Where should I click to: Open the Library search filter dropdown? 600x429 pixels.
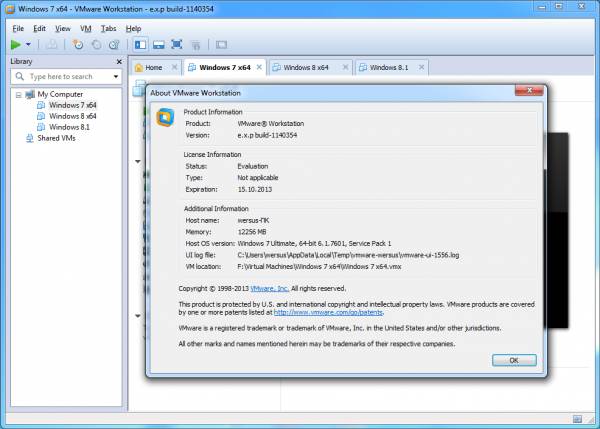pyautogui.click(x=116, y=77)
